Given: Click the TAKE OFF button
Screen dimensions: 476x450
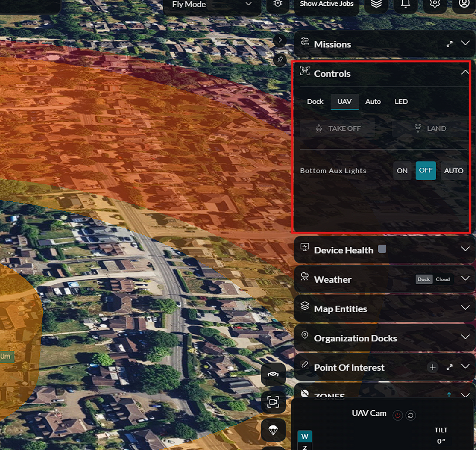Looking at the screenshot, I should coord(338,128).
